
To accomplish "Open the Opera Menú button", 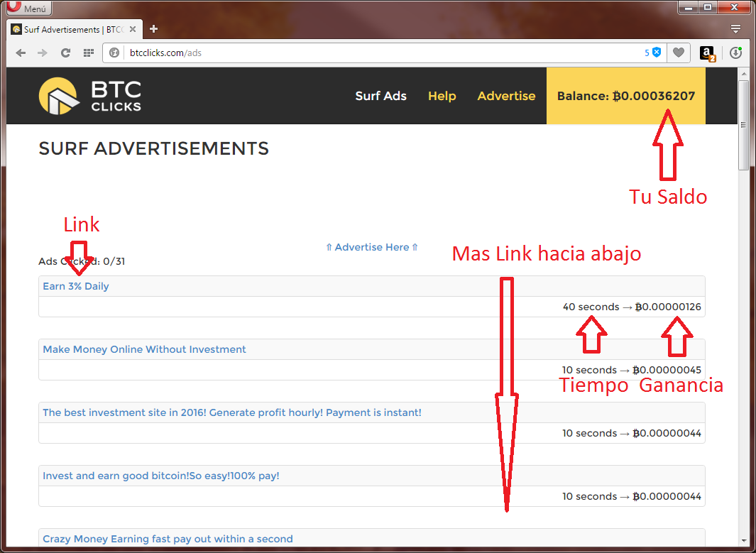I will point(27,9).
